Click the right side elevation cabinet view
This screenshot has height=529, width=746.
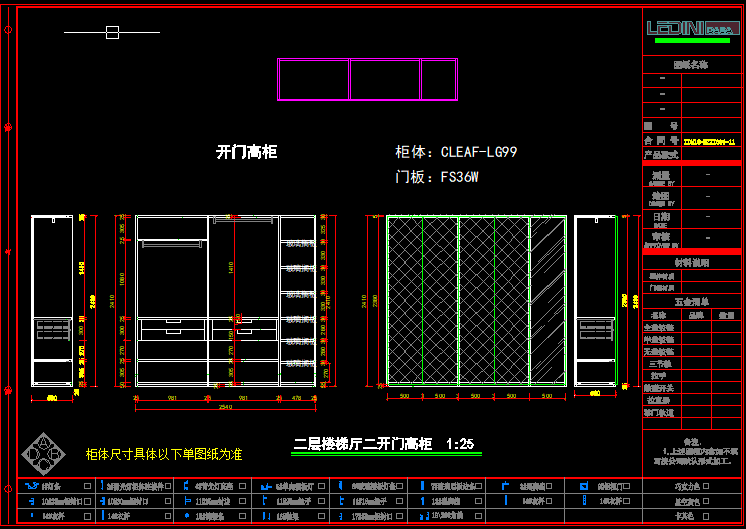pos(596,300)
